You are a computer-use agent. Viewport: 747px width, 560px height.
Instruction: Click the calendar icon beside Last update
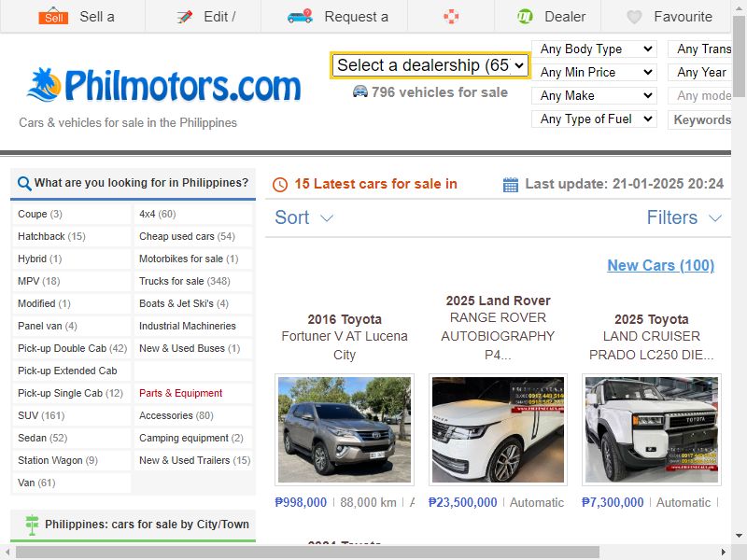(x=510, y=184)
